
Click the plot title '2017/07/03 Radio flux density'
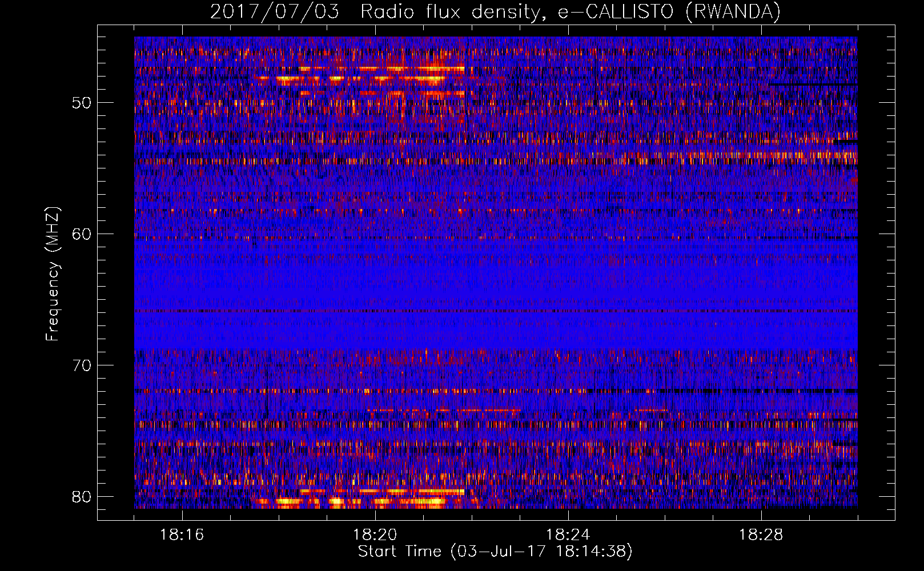pos(495,12)
